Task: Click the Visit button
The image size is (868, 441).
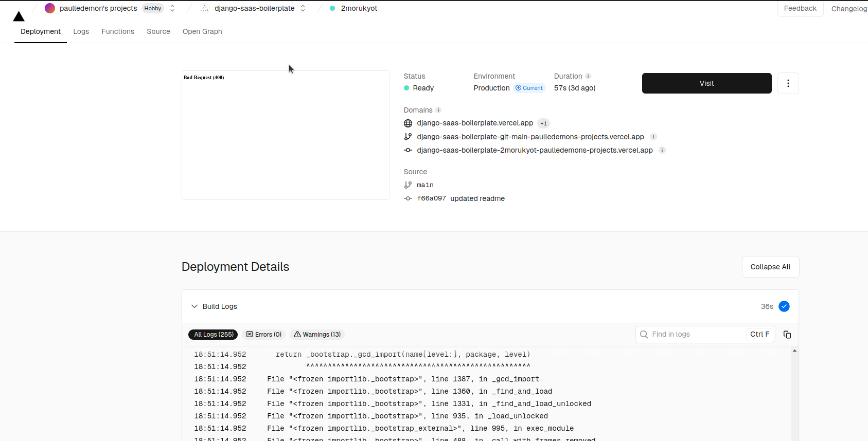Action: [707, 83]
